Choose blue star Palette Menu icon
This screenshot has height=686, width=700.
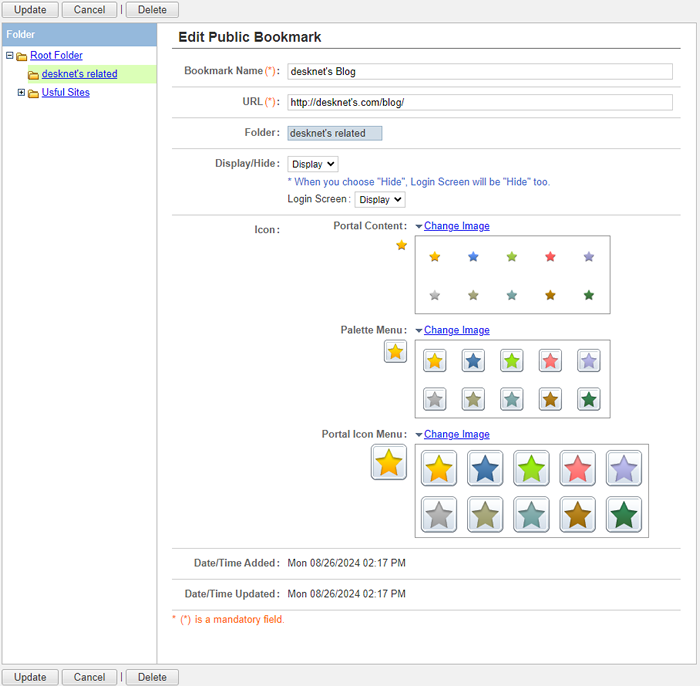(x=473, y=361)
